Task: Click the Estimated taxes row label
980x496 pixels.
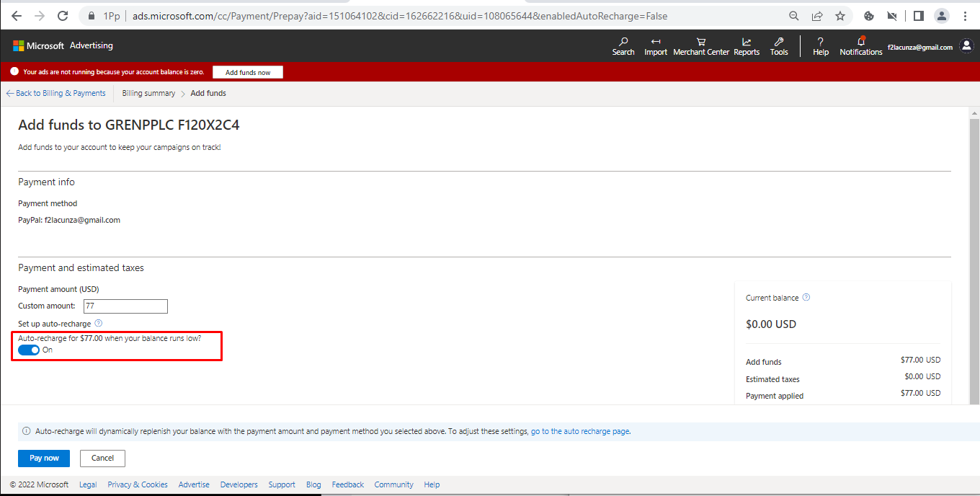Action: pyautogui.click(x=772, y=379)
